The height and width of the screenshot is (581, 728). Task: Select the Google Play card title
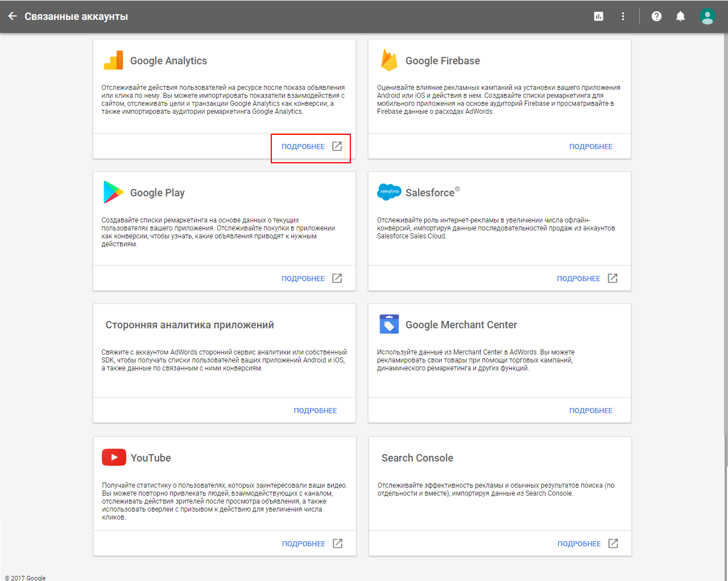tap(158, 193)
